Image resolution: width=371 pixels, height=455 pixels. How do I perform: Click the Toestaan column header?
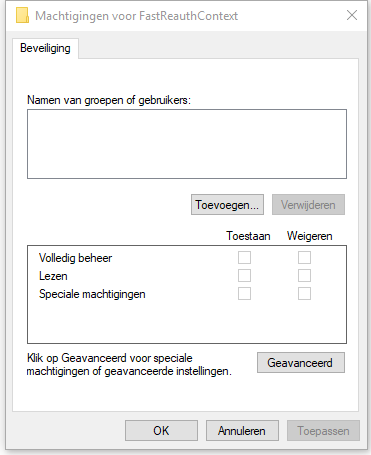248,236
